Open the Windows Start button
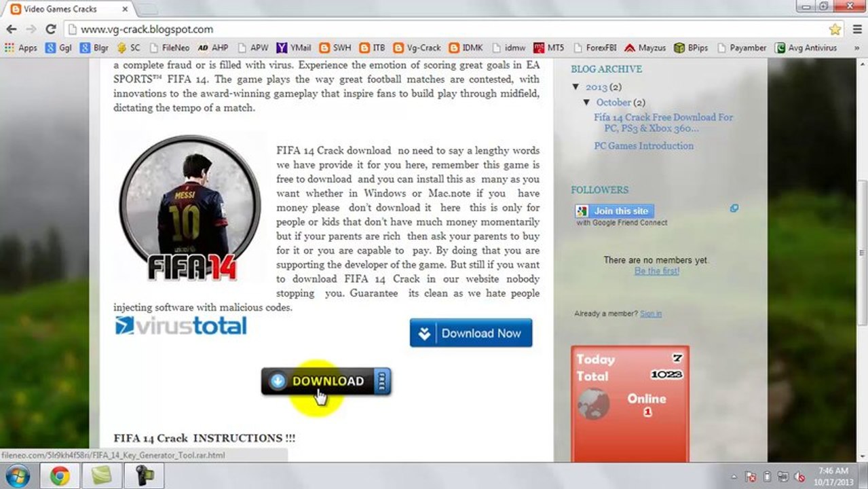This screenshot has height=489, width=868. [18, 476]
